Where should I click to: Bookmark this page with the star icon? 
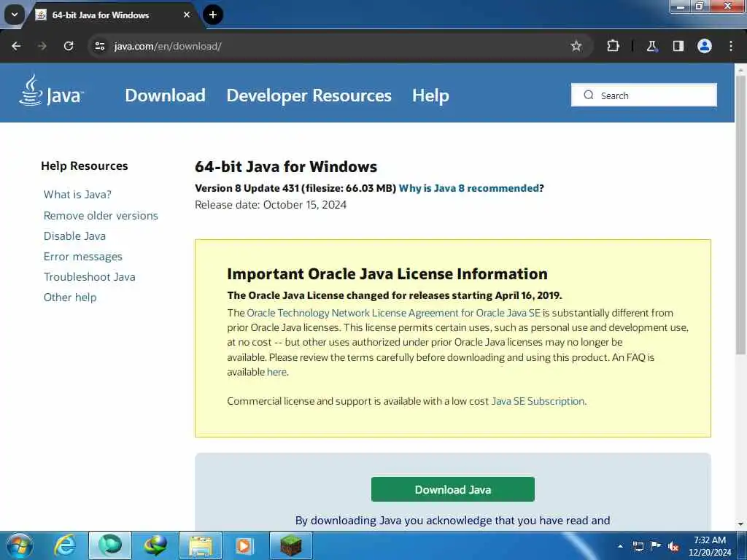click(x=576, y=46)
